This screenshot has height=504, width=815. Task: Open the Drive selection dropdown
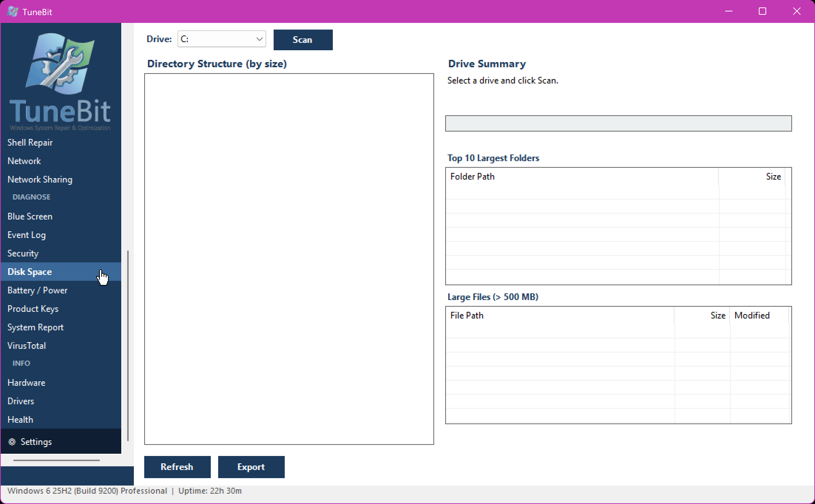(x=222, y=39)
